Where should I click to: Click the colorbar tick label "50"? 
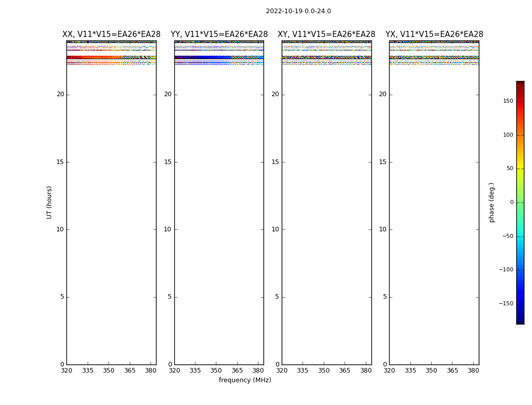[x=510, y=169]
